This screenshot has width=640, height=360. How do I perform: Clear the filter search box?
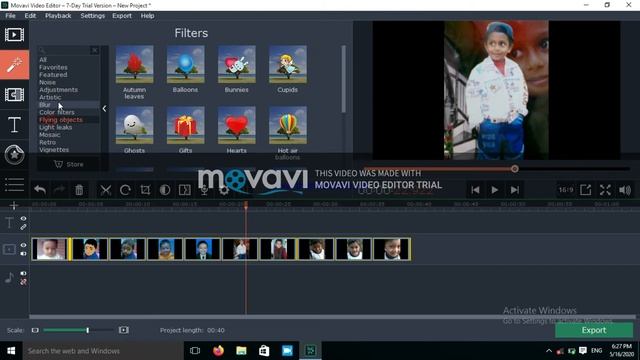(x=95, y=50)
